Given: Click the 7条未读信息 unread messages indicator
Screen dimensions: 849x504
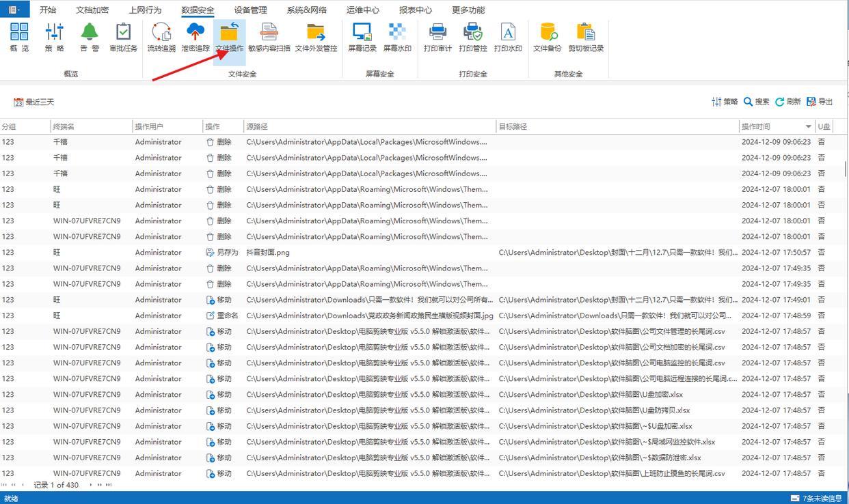Looking at the screenshot, I should pos(816,499).
